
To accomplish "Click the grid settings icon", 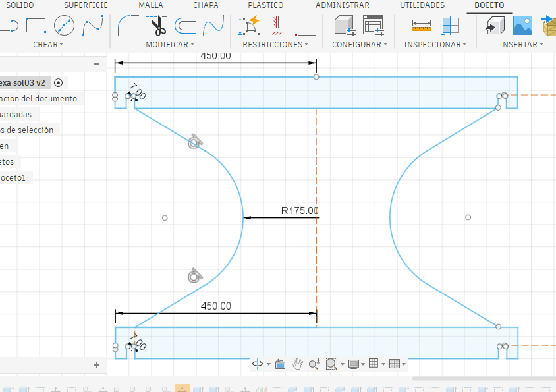I will click(x=374, y=363).
